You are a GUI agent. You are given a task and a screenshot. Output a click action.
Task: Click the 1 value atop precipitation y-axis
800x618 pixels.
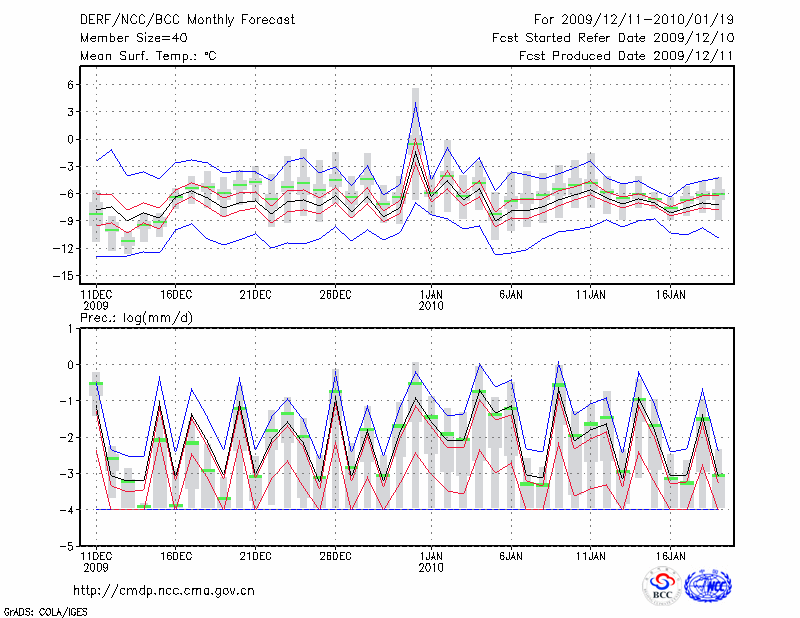tap(69, 328)
